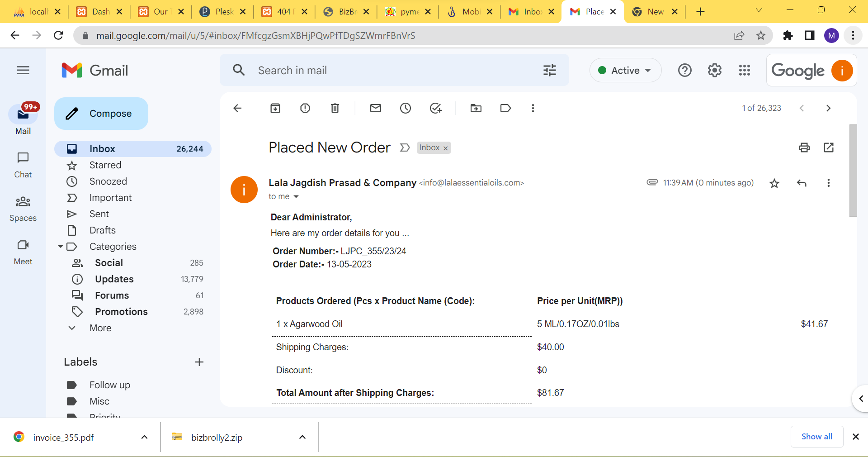The width and height of the screenshot is (868, 457).
Task: Archive the open email
Action: [275, 108]
